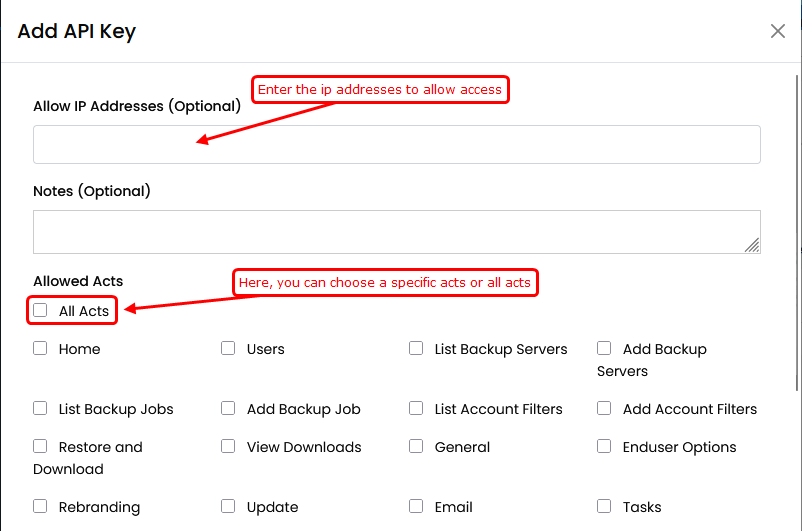This screenshot has height=531, width=802.
Task: Check the Home act checkbox
Action: 40,348
